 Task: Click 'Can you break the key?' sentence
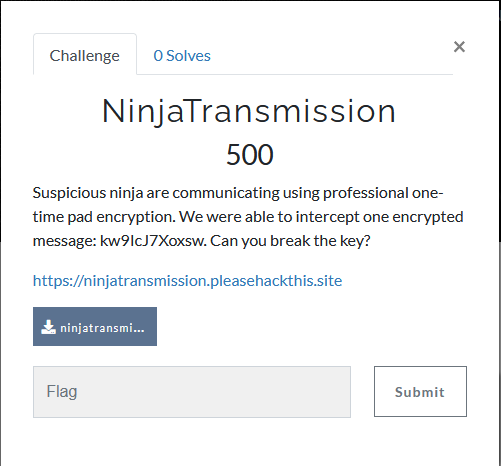pyautogui.click(x=290, y=241)
